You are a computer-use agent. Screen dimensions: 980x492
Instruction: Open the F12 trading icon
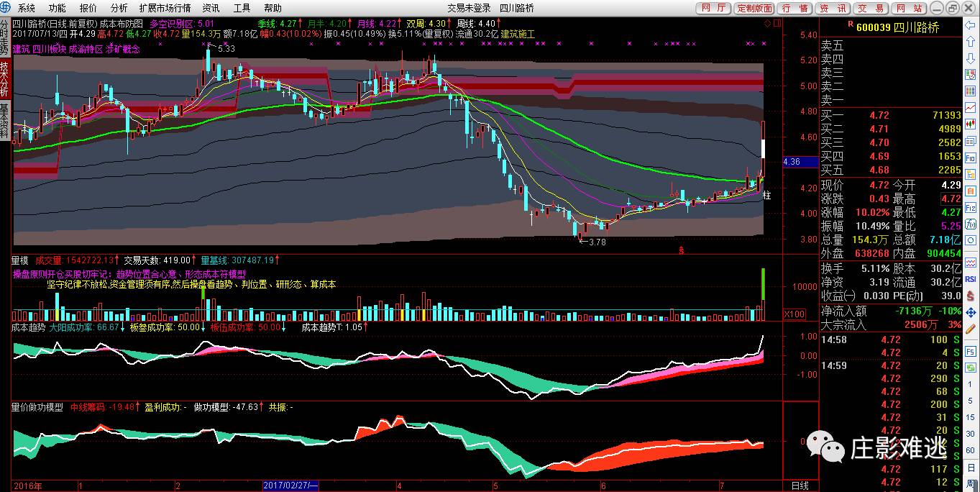coord(970,208)
